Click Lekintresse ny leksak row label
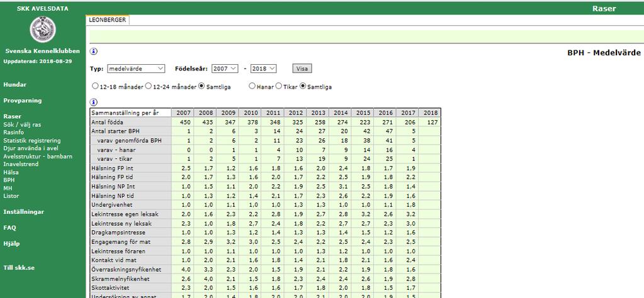The height and width of the screenshot is (298, 644). click(121, 223)
